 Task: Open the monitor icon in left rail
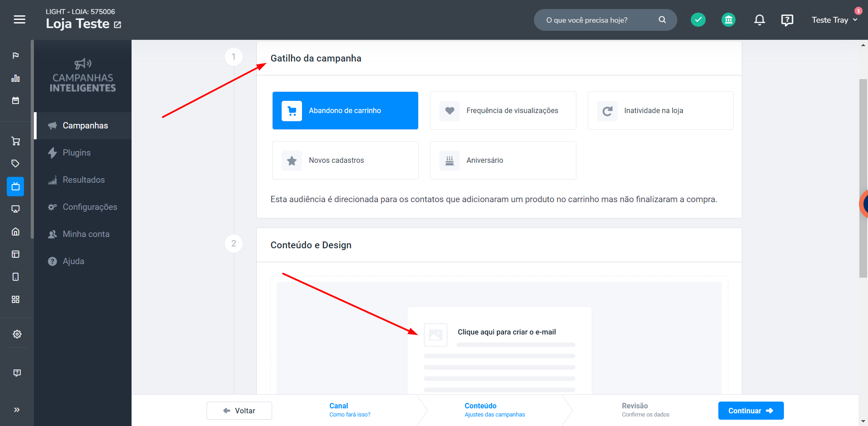click(x=16, y=209)
